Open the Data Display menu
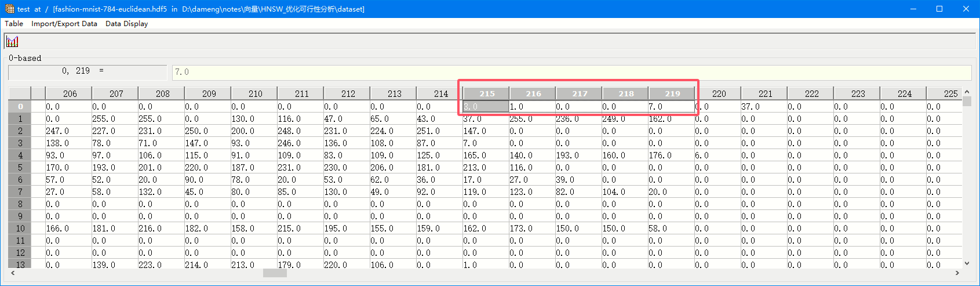 tap(126, 24)
